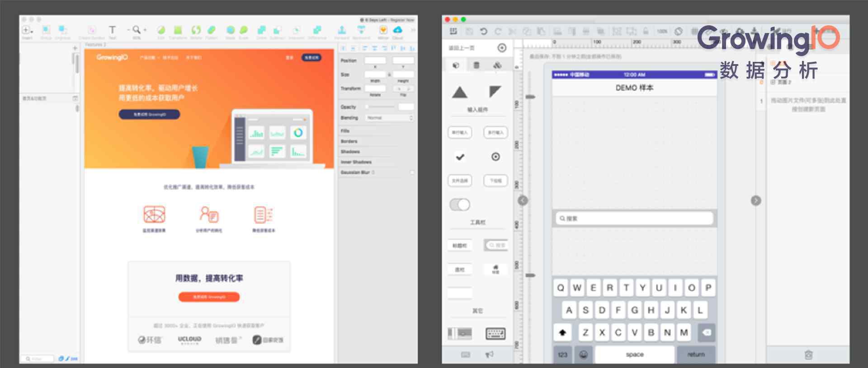Open the Blending mode dropdown
This screenshot has height=368, width=868.
[x=390, y=118]
